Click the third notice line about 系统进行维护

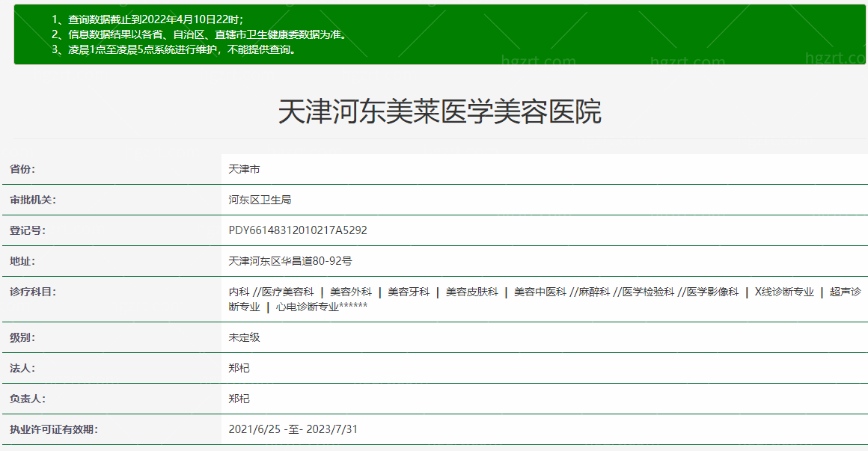(174, 50)
